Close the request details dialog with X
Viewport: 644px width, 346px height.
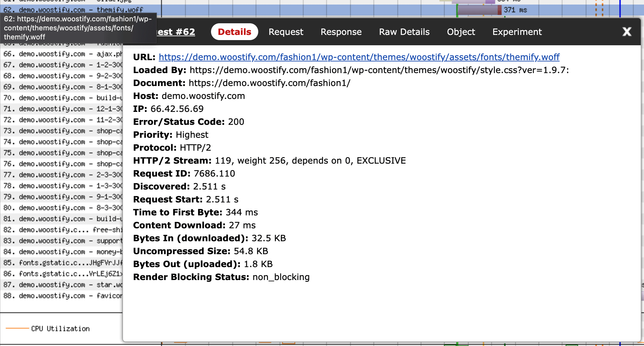(x=627, y=32)
